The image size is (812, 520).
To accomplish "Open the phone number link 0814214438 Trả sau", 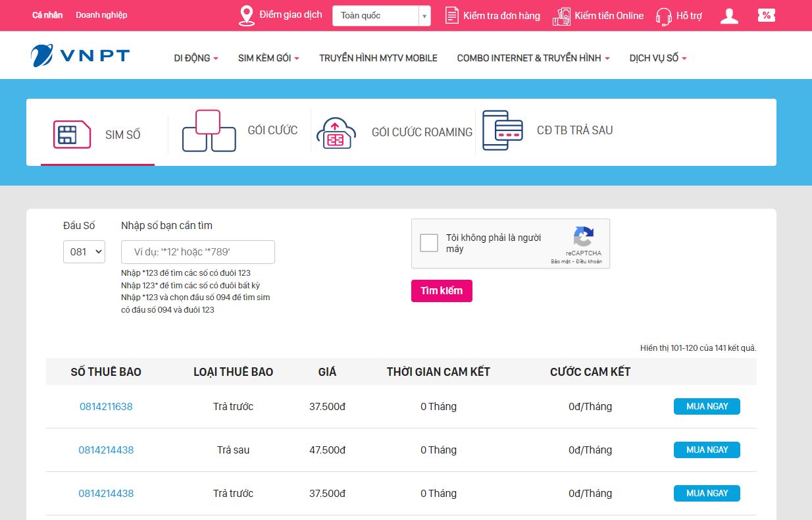I will (x=106, y=450).
